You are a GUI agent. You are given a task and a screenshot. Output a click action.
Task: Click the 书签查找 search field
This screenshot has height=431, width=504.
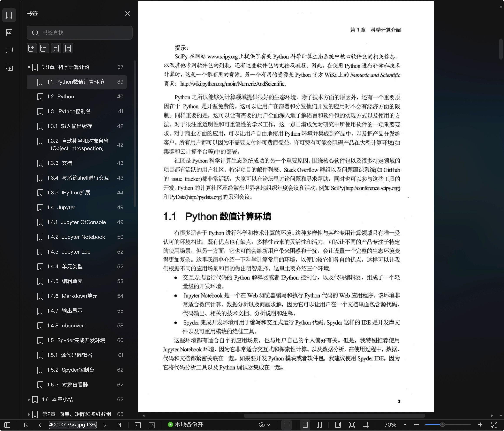tap(80, 33)
